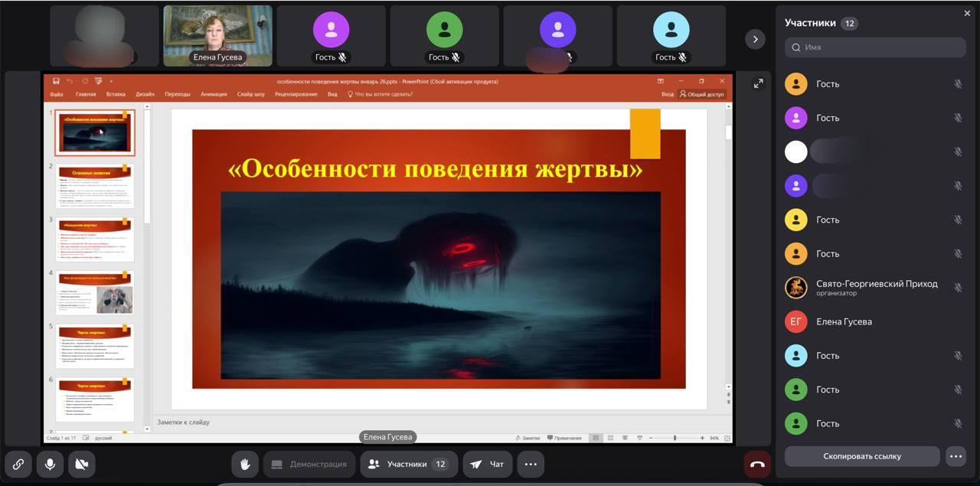Open the Дизайн ribbon tab
This screenshot has width=980, height=486.
145,94
